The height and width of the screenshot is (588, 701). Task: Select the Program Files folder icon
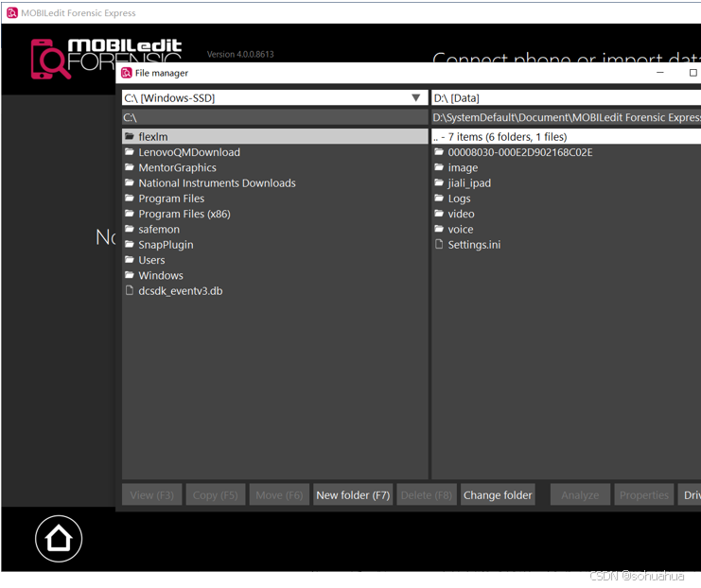pos(130,198)
